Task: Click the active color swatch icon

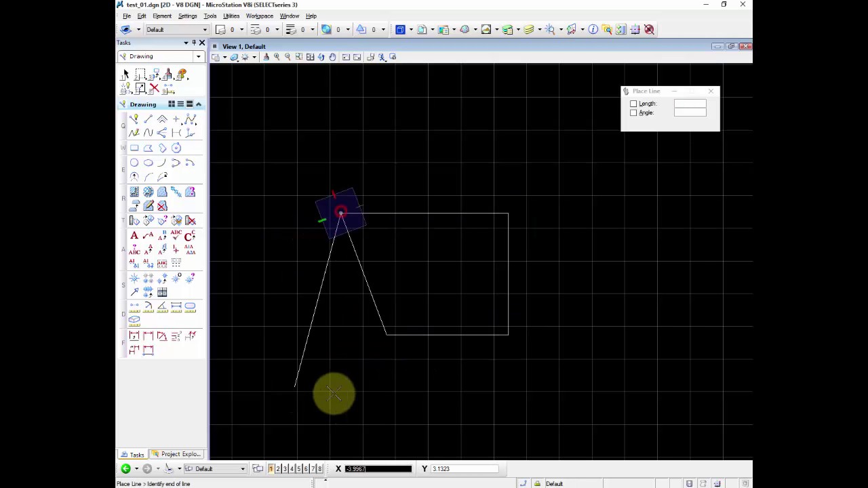Action: (x=220, y=30)
